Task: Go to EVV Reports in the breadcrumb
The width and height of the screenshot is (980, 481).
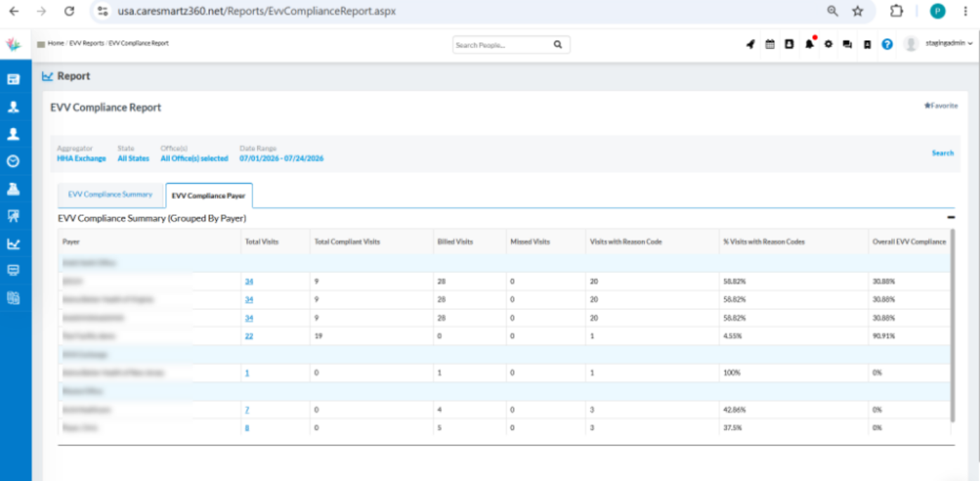Action: (x=86, y=44)
